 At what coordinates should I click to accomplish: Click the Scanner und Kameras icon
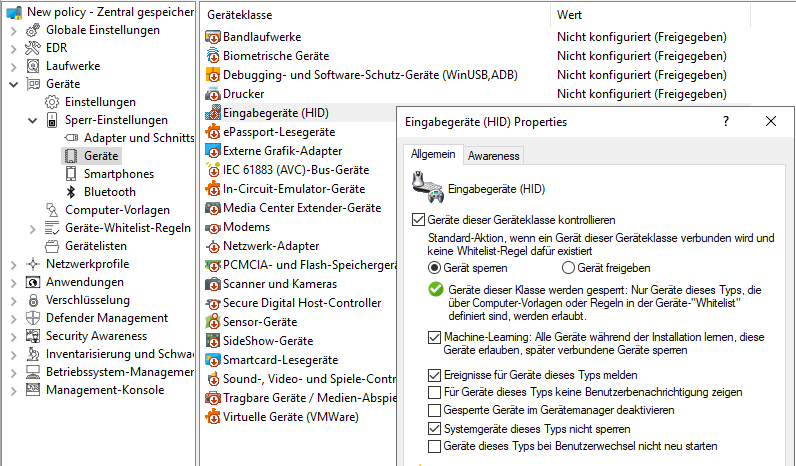coord(213,284)
